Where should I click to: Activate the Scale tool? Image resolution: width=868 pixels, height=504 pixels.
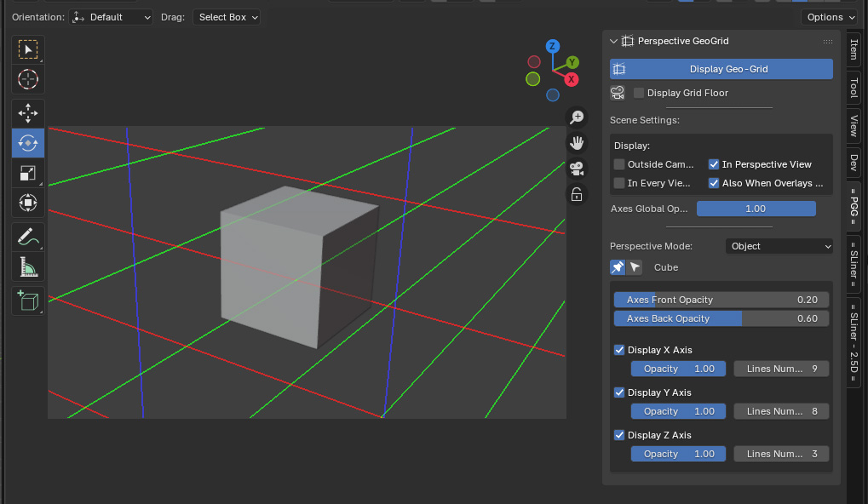pos(28,174)
